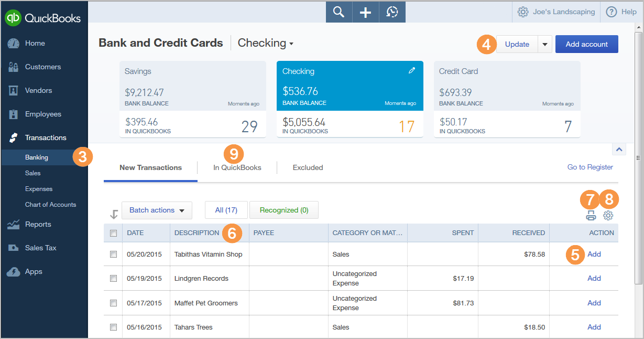Image resolution: width=644 pixels, height=339 pixels.
Task: Show Recognized (0) transactions filter
Action: (x=283, y=210)
